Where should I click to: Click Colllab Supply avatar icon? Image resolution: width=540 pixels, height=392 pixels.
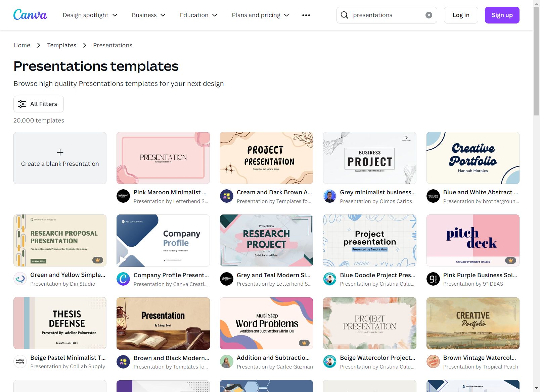tap(20, 361)
